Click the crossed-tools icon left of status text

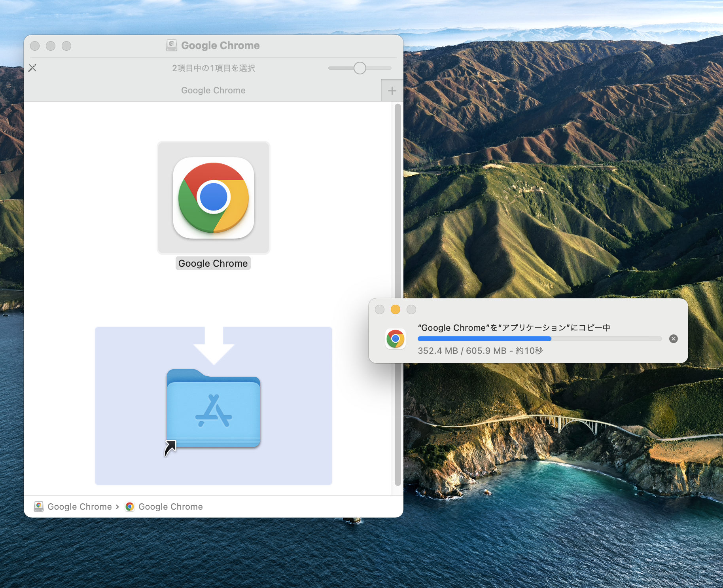coord(32,68)
